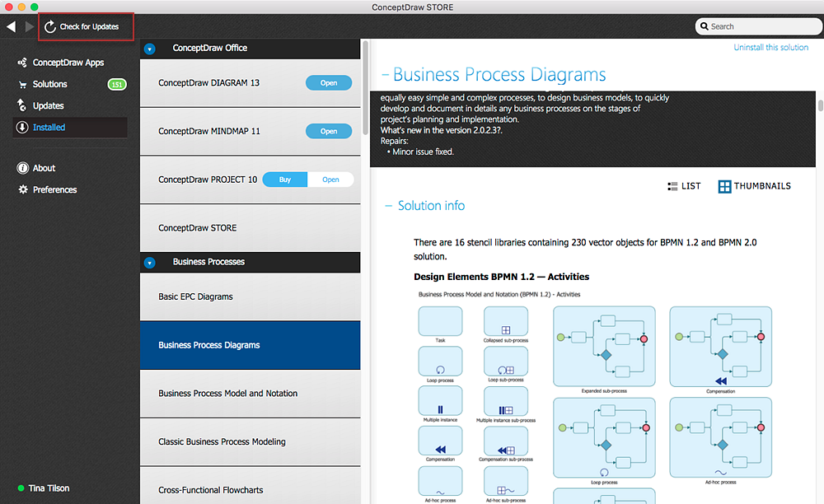Open Preferences

[54, 189]
